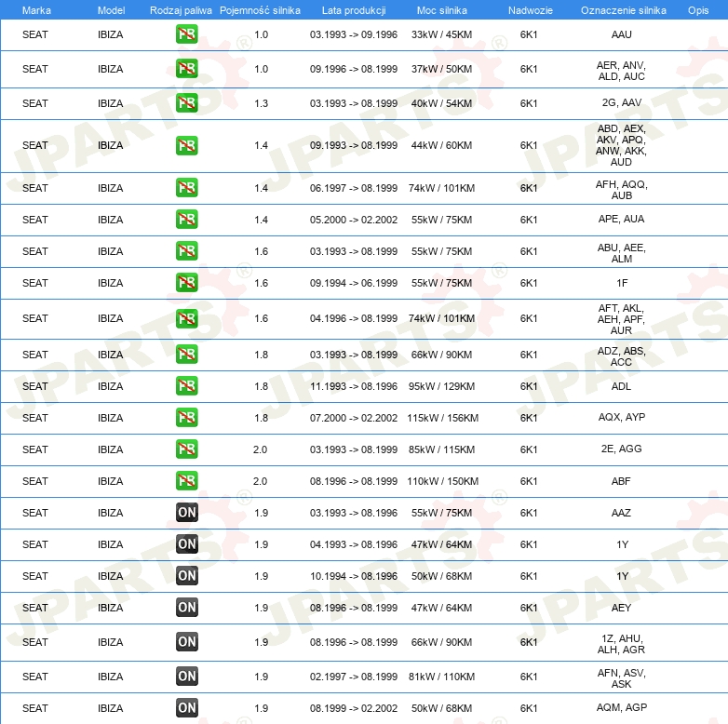Click petrol fuel icon in AAU row

point(186,34)
